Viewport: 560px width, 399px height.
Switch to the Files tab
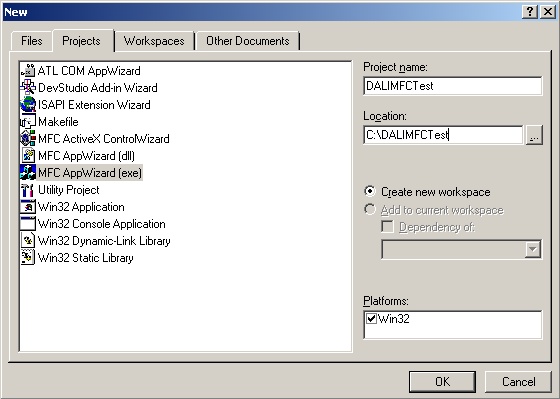pos(31,41)
